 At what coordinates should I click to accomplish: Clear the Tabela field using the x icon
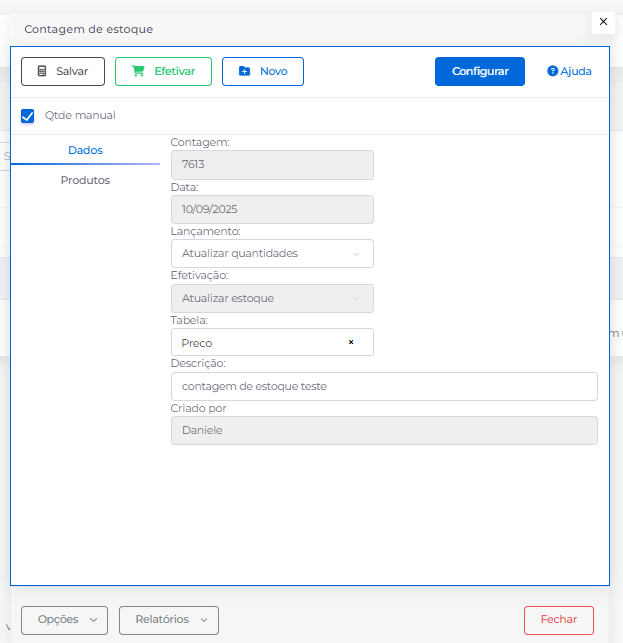pyautogui.click(x=351, y=342)
